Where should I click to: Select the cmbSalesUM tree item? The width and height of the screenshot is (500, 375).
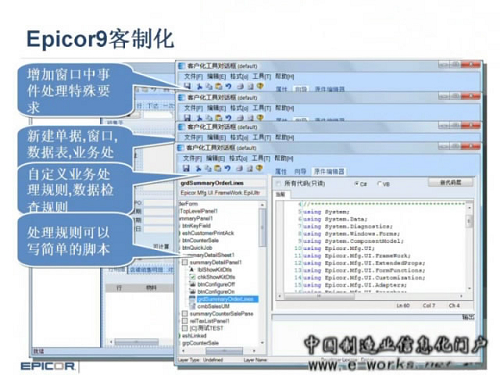point(213,306)
